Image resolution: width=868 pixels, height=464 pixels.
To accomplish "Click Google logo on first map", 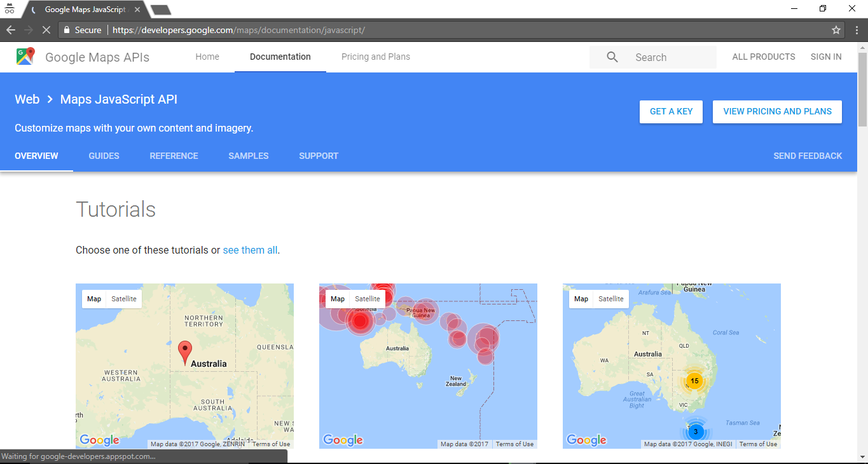I will coord(99,440).
